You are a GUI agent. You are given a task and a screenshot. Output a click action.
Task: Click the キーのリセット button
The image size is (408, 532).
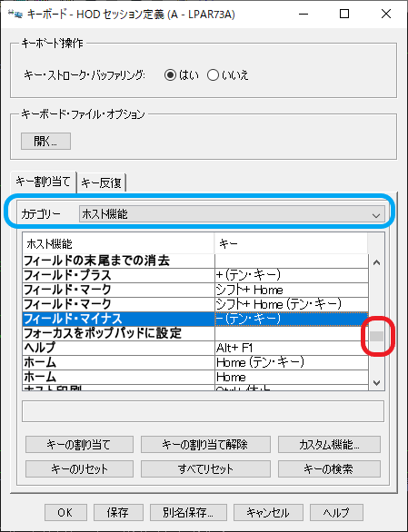[79, 468]
